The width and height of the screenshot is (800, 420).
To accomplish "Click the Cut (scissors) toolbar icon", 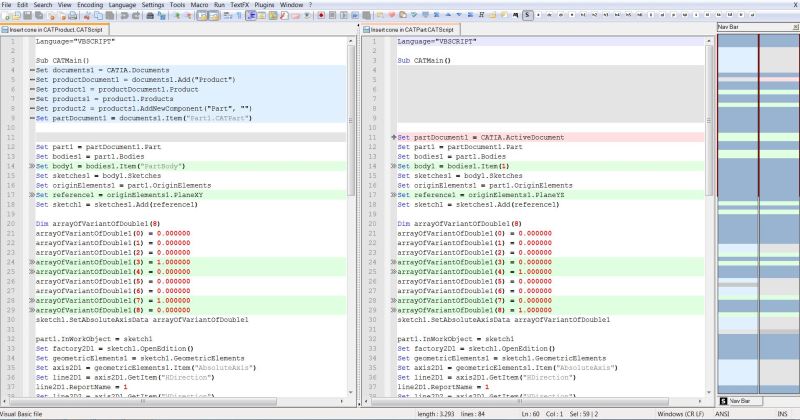I will (x=87, y=16).
